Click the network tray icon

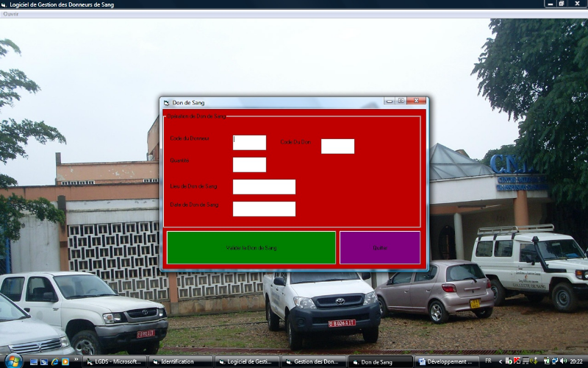pos(555,361)
